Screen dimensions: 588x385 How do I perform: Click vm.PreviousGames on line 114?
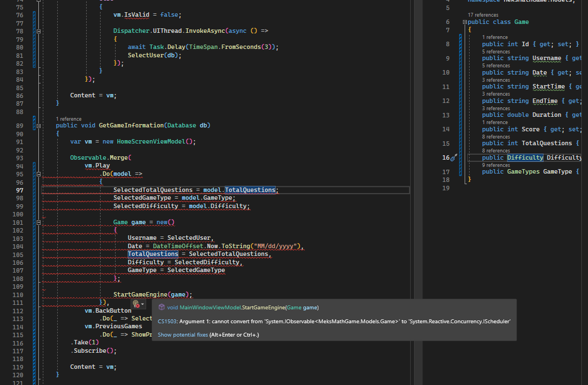tap(113, 327)
